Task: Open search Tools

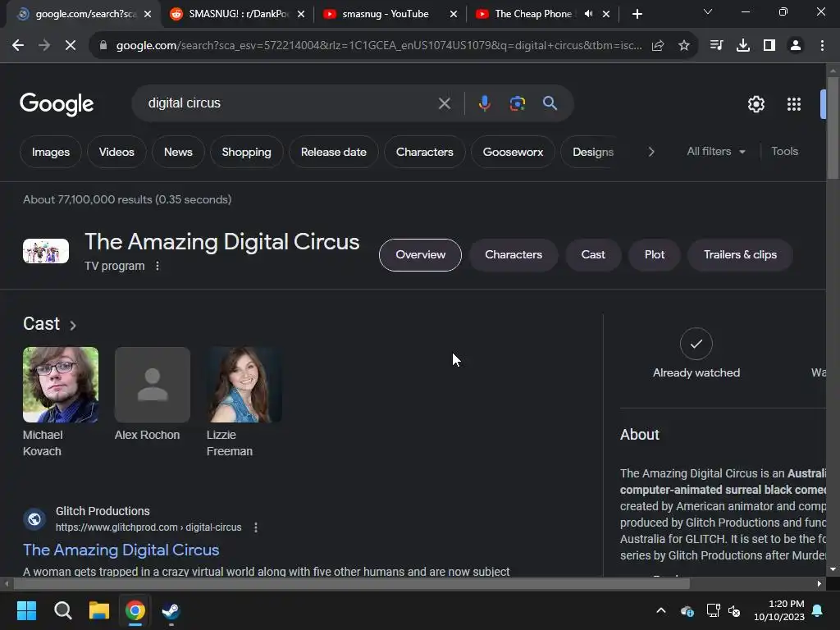Action: [784, 152]
